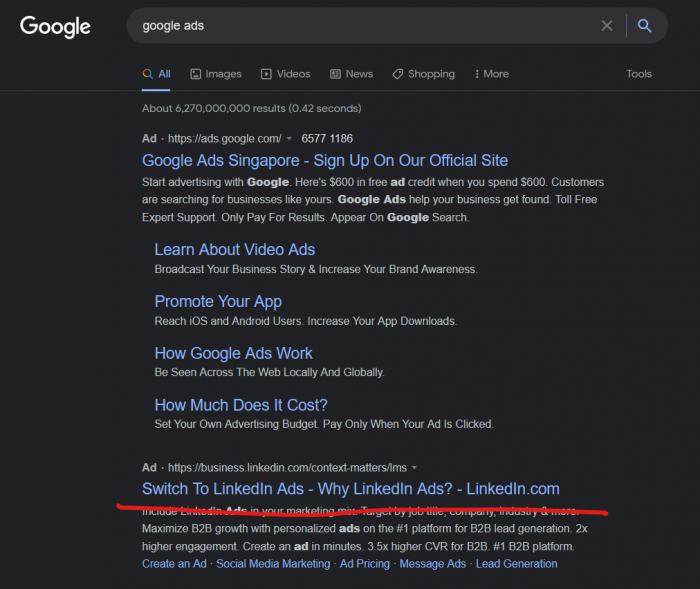Image resolution: width=700 pixels, height=589 pixels.
Task: Open Promote Your App link
Action: pos(218,302)
